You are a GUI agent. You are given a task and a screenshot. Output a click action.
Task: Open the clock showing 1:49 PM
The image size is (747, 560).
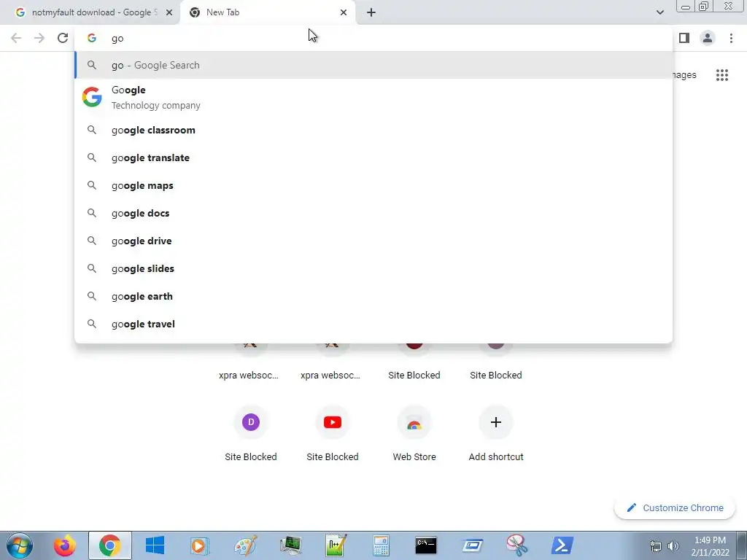(710, 546)
